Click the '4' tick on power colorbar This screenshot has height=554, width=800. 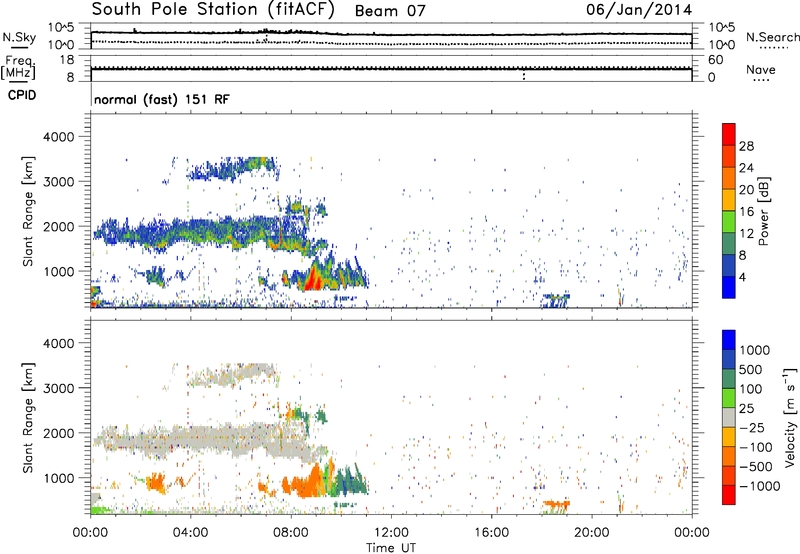click(x=742, y=277)
